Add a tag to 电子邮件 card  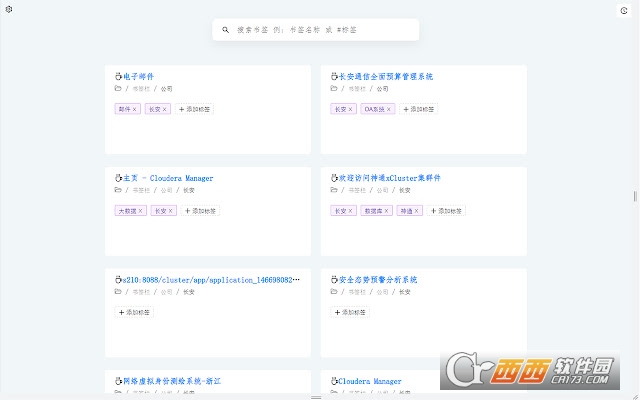[x=194, y=109]
